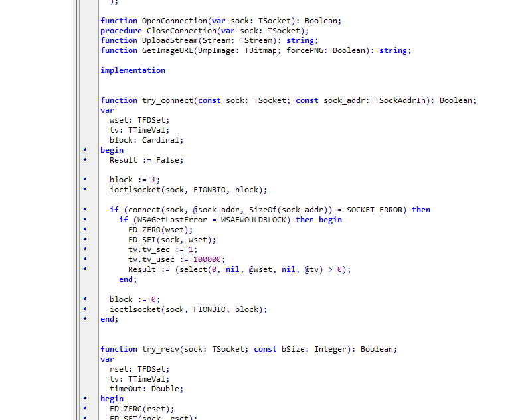This screenshot has height=420, width=522.
Task: Click the 'implementation' keyword
Action: (x=133, y=70)
